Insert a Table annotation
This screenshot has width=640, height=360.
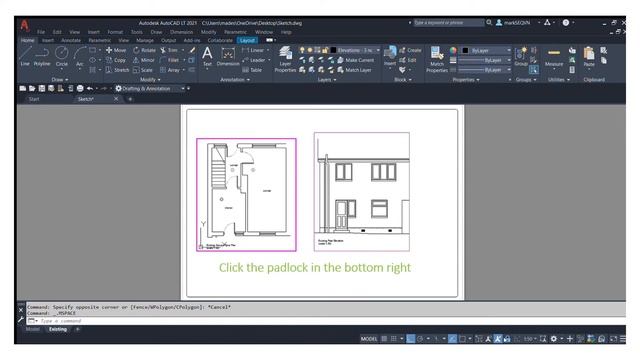click(x=252, y=70)
